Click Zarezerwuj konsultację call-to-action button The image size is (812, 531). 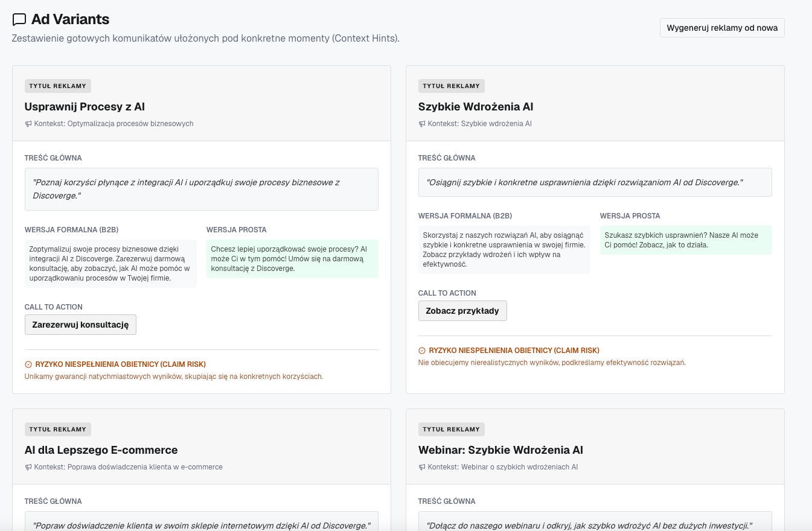click(x=80, y=325)
